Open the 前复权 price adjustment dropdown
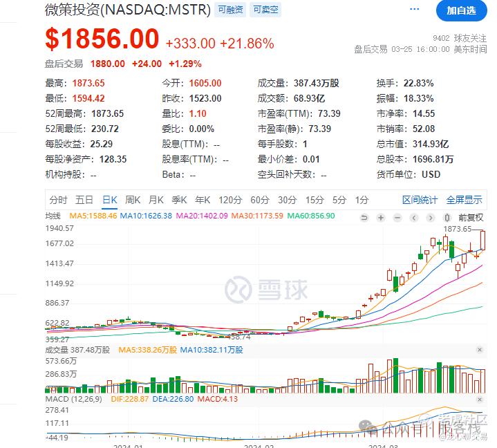Image resolution: width=497 pixels, height=448 pixels. pos(471,218)
